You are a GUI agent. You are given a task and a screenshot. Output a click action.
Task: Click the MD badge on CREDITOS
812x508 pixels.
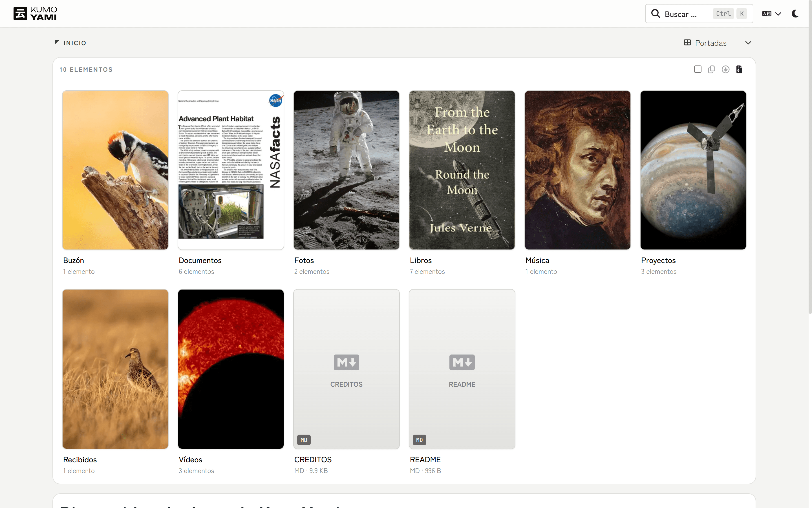pyautogui.click(x=304, y=440)
